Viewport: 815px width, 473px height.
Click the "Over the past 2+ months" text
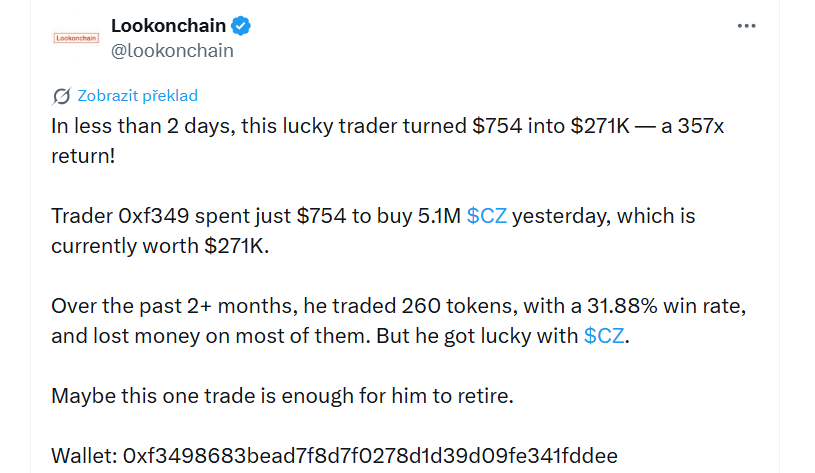174,306
